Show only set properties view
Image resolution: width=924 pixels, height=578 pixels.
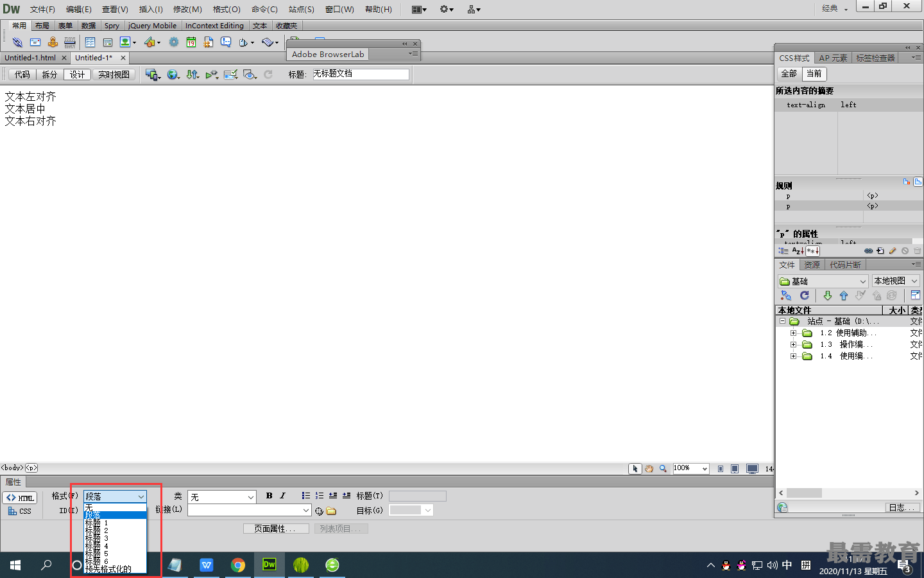click(812, 251)
